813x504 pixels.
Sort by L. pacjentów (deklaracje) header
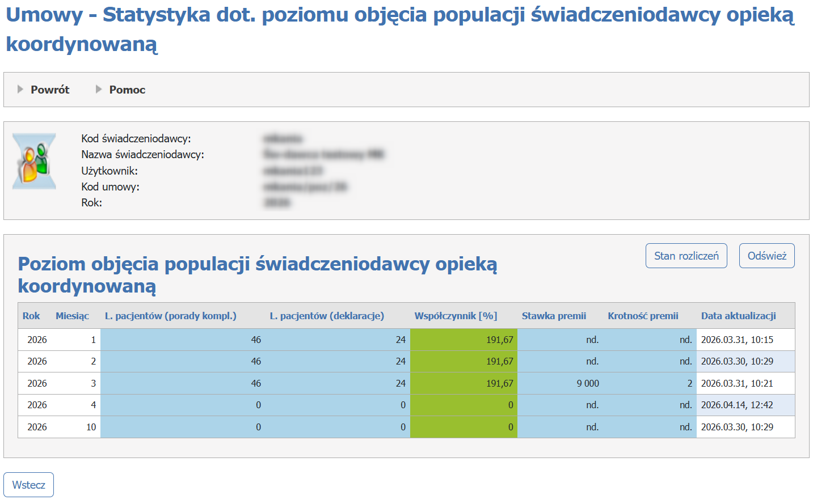pos(327,316)
